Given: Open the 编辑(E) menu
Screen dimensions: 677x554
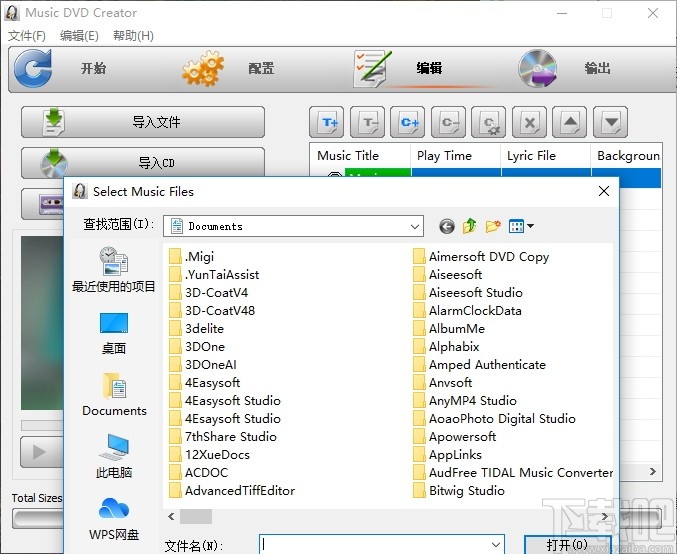Looking at the screenshot, I should (x=79, y=35).
